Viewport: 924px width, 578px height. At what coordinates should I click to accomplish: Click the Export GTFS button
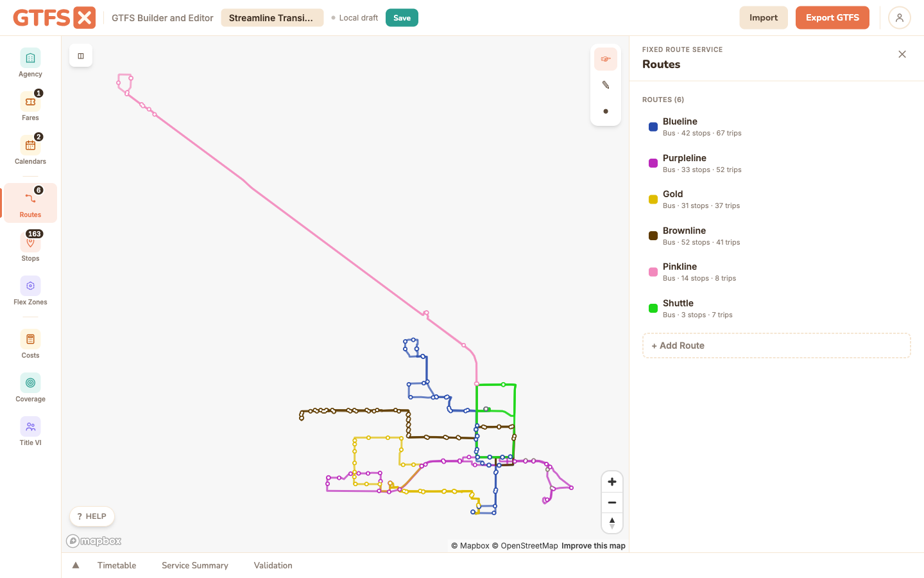(x=832, y=18)
